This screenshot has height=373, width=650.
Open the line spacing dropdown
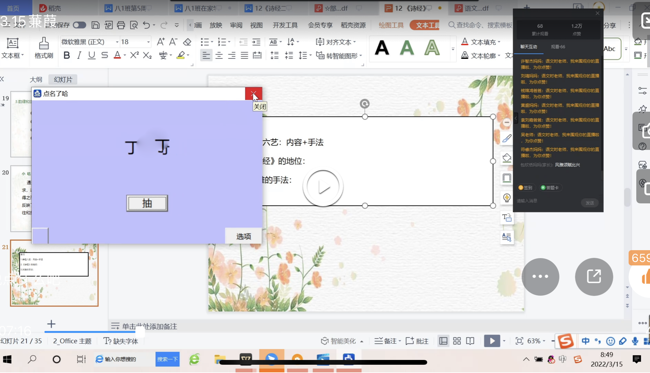click(x=304, y=55)
